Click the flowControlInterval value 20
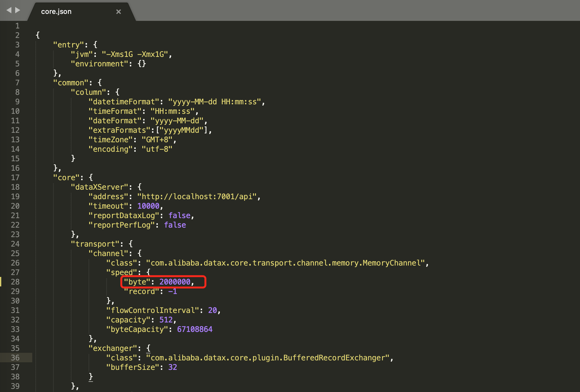The image size is (580, 392). [213, 310]
